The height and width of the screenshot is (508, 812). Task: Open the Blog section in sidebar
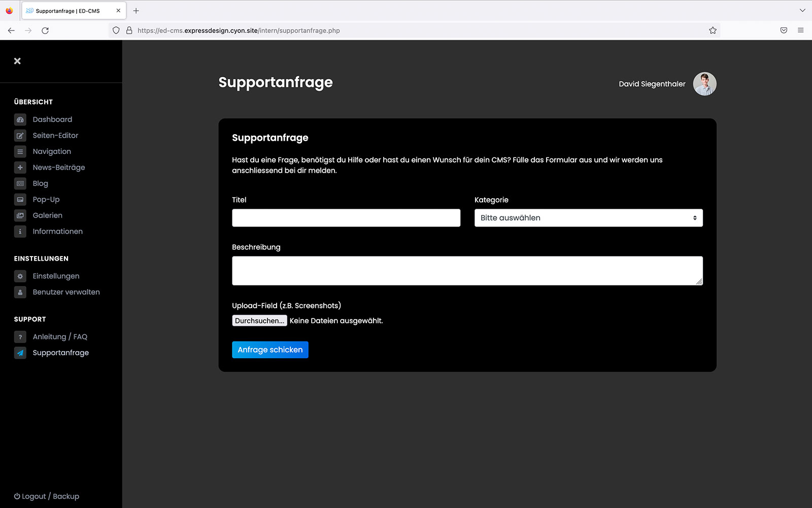[41, 183]
